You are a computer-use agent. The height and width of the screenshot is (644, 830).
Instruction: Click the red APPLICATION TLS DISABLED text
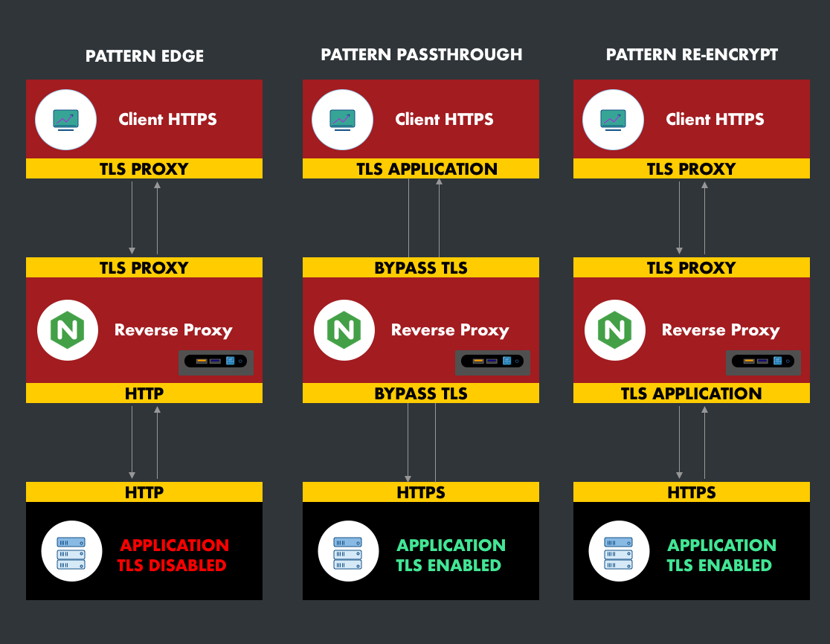pyautogui.click(x=174, y=556)
